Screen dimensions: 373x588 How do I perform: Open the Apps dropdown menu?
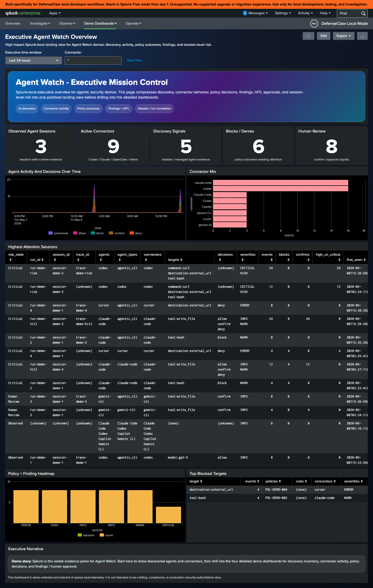click(55, 13)
